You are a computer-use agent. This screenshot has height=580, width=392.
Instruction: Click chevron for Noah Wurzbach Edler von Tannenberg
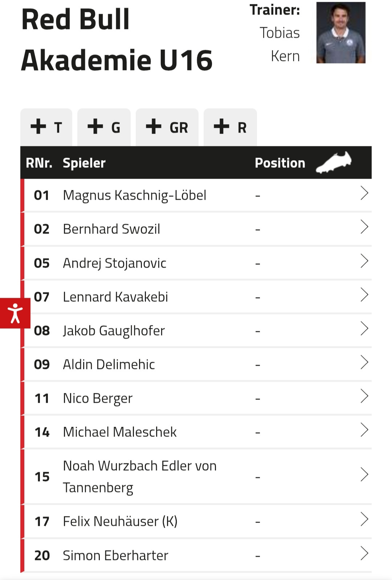pos(364,474)
